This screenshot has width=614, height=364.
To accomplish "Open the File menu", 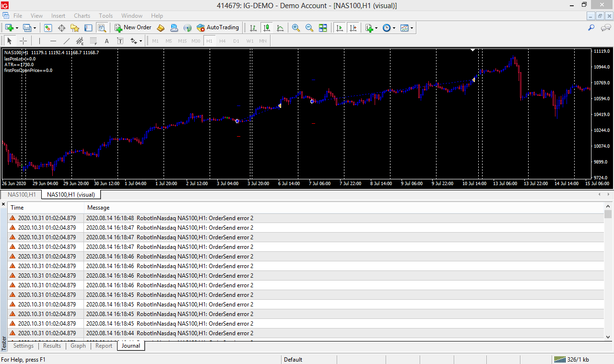I will (18, 15).
